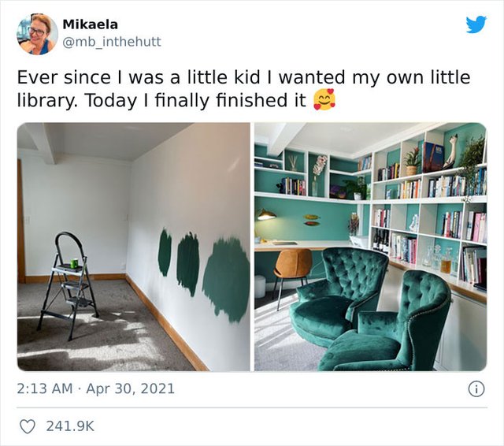This screenshot has width=504, height=446.
Task: Click the step ladder in left photo
Action: coord(68,285)
